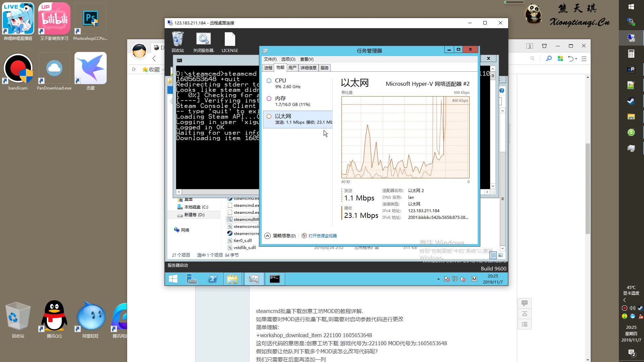Image resolution: width=644 pixels, height=362 pixels.
Task: Show hidden icons on the remote taskbar
Action: tap(438, 279)
